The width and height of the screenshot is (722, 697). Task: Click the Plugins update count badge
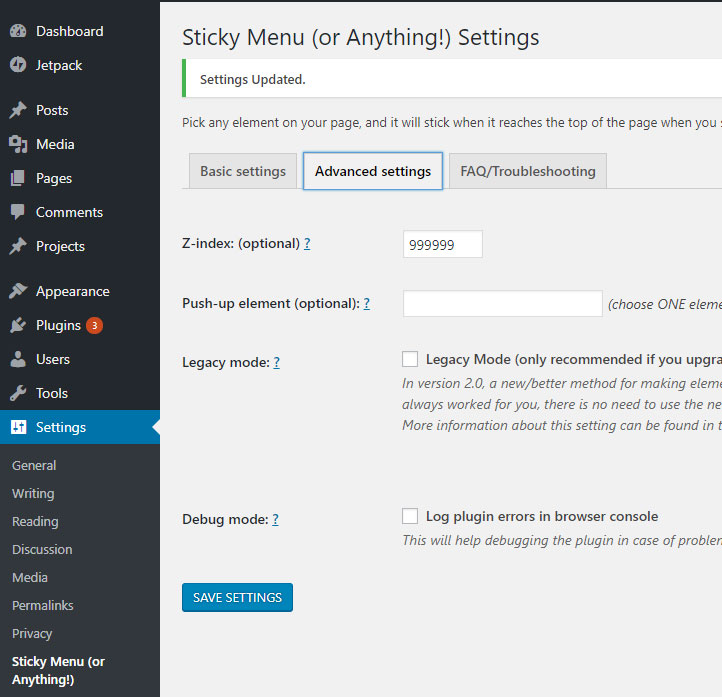[94, 325]
